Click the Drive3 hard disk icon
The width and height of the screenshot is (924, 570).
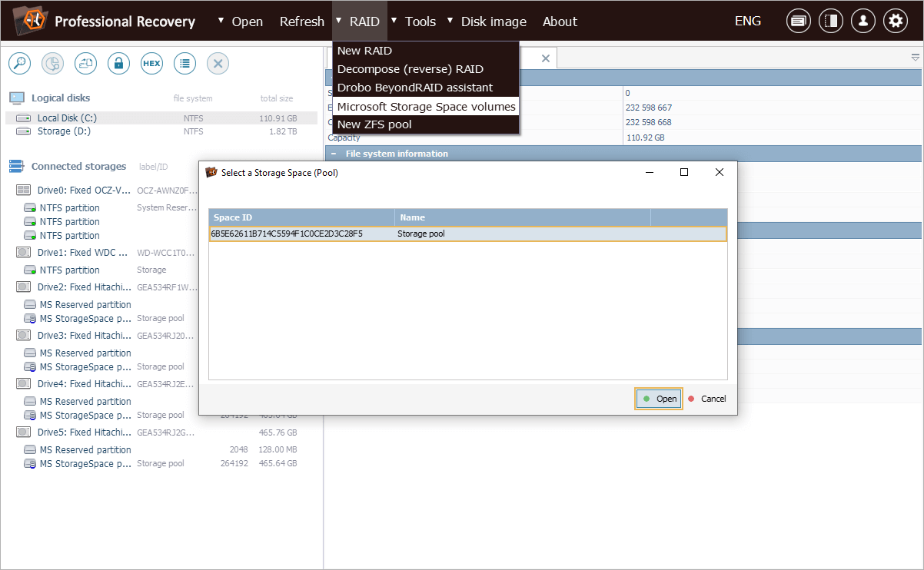pos(24,335)
